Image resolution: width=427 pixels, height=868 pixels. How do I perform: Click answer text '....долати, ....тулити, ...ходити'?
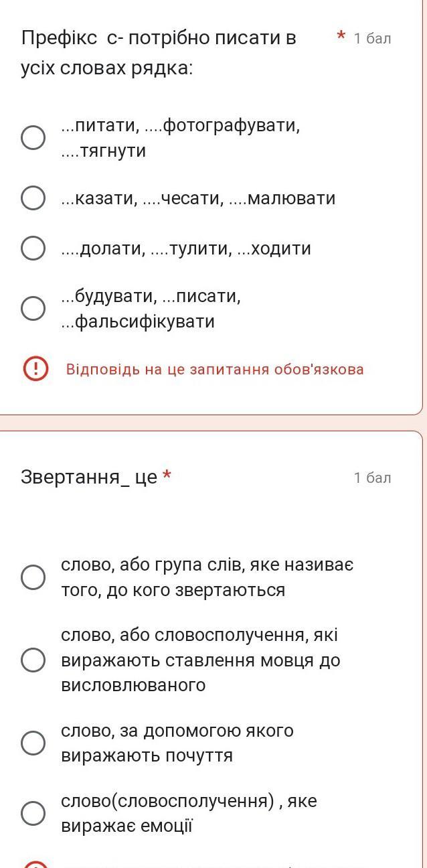point(186,248)
